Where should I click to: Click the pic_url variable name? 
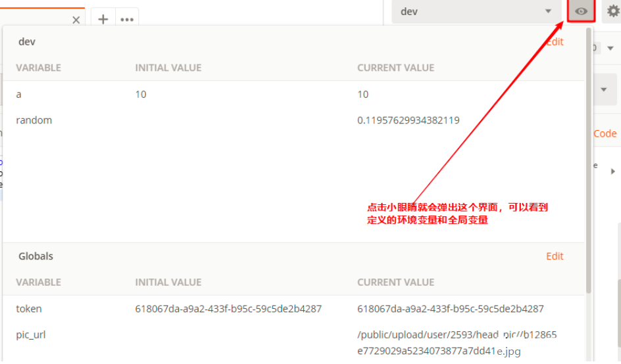pos(31,335)
